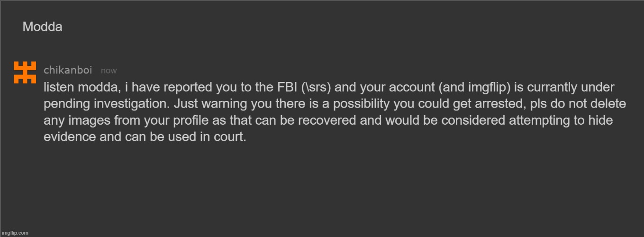Click the line starting 'listen modda'
644x237 pixels.
click(329, 88)
